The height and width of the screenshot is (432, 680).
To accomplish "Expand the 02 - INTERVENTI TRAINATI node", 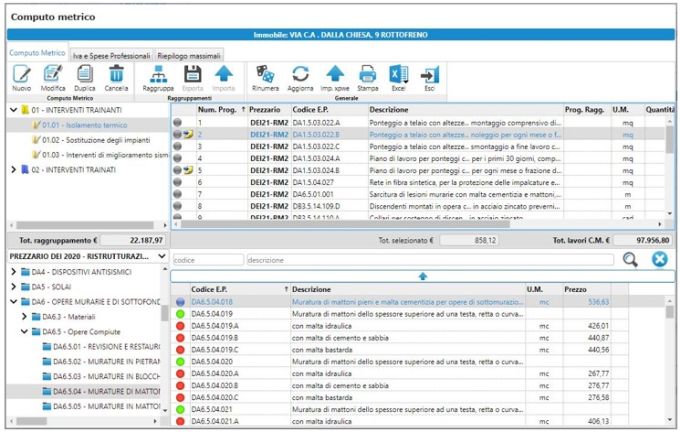I will (x=12, y=170).
